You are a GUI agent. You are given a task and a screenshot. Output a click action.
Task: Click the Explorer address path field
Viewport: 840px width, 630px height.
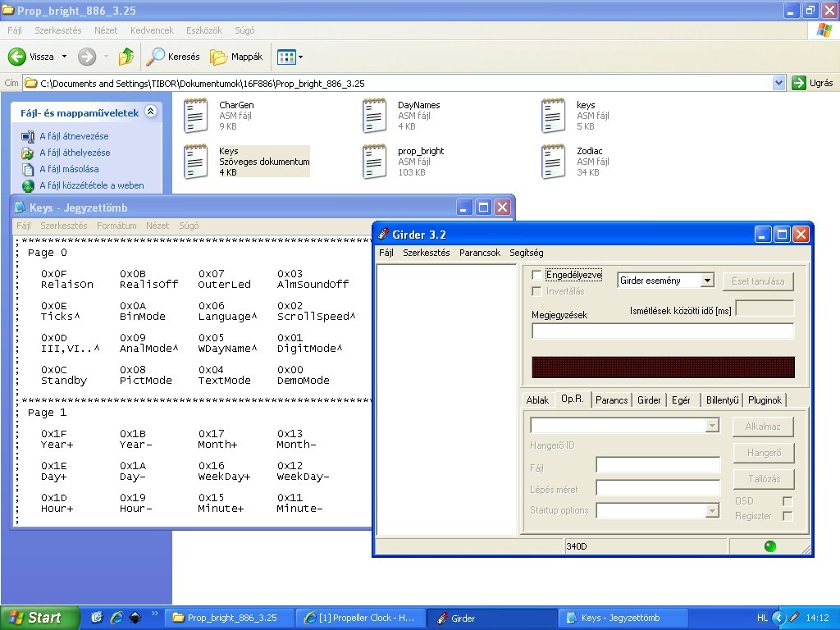click(398, 83)
